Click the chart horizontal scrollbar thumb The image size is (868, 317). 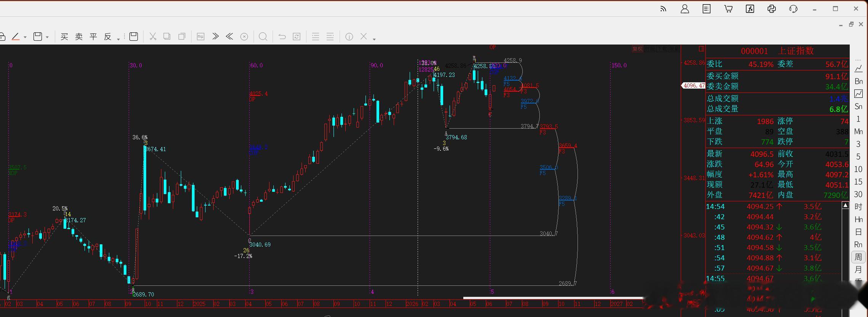click(553, 298)
